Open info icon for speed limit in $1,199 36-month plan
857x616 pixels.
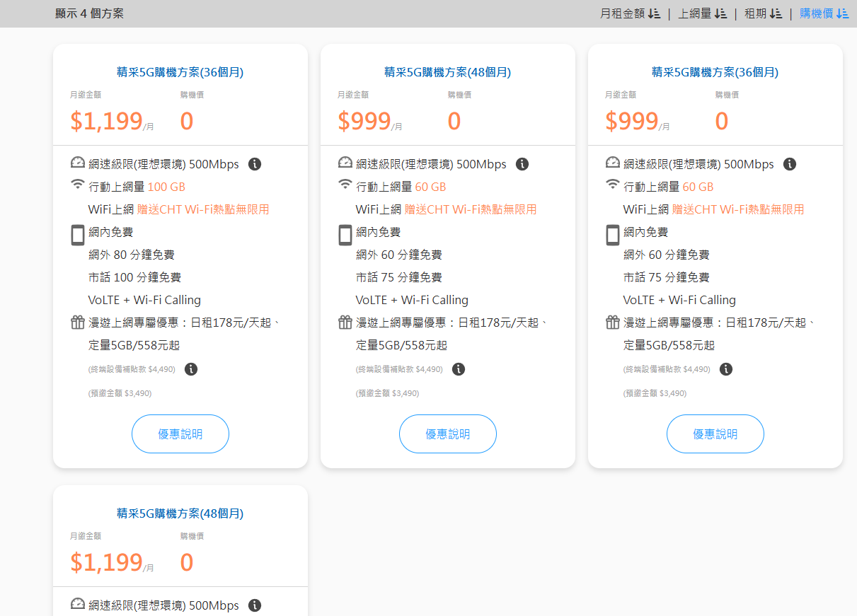pos(255,164)
